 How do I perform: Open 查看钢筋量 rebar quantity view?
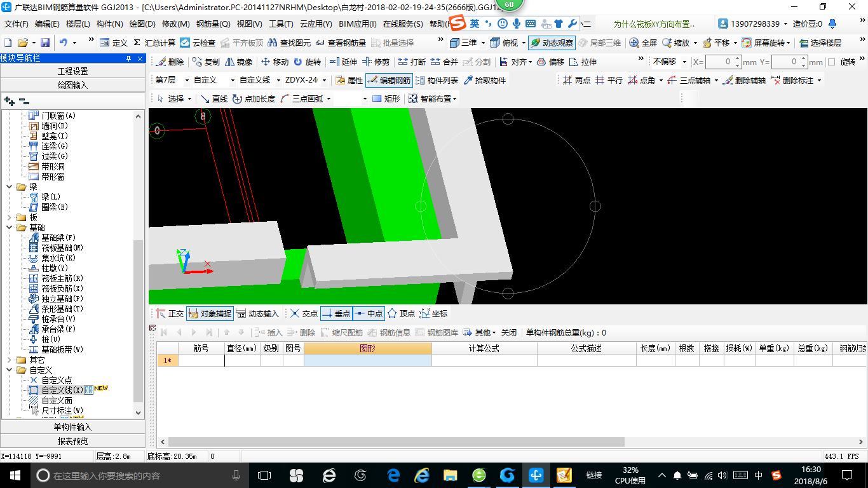tap(341, 43)
